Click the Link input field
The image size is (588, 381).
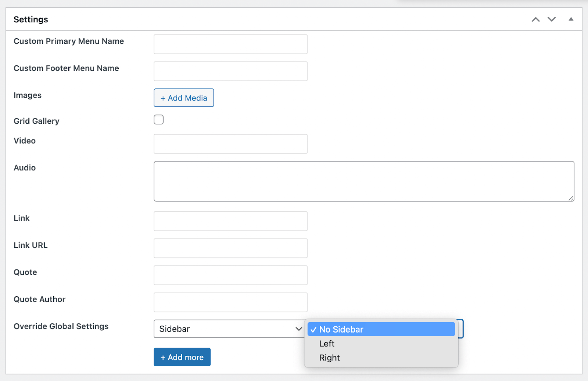point(230,221)
